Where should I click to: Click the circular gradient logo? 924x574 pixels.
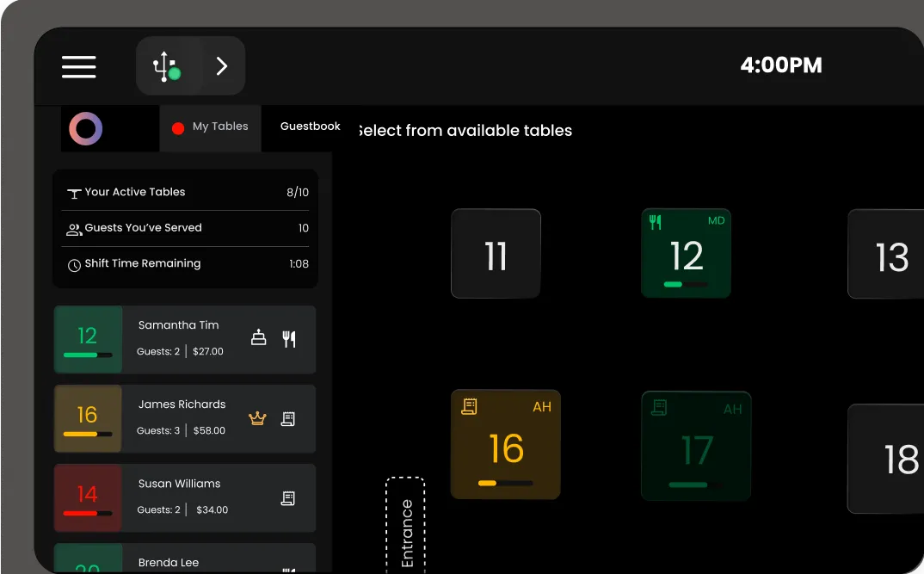pyautogui.click(x=86, y=128)
